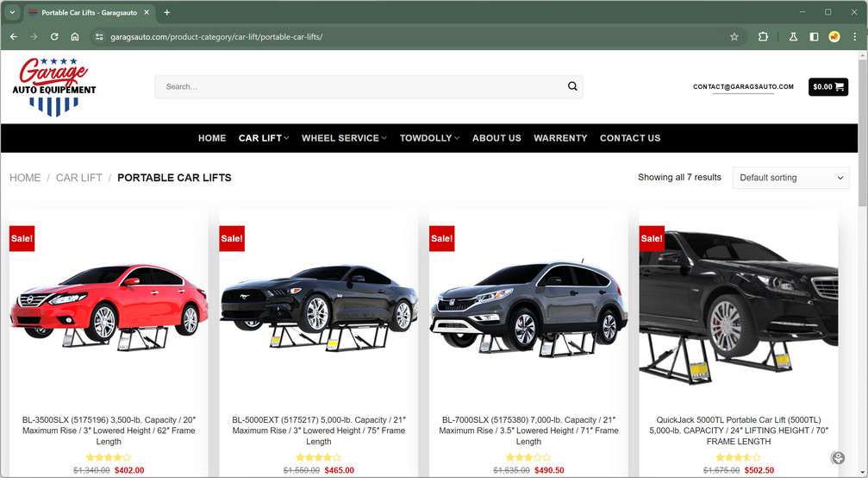Click the Sale badge on BL-5000EXT
The image size is (868, 478).
231,239
